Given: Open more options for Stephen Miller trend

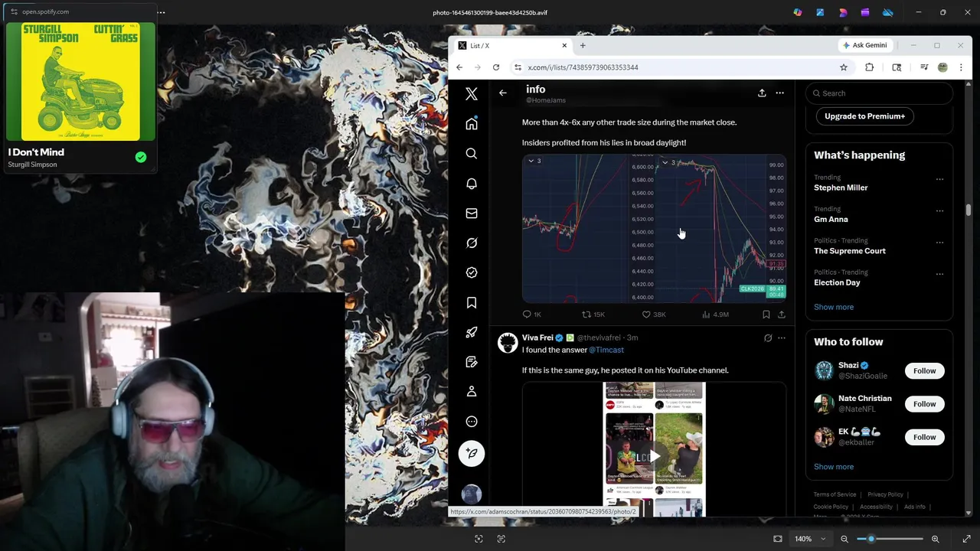Looking at the screenshot, I should [939, 179].
